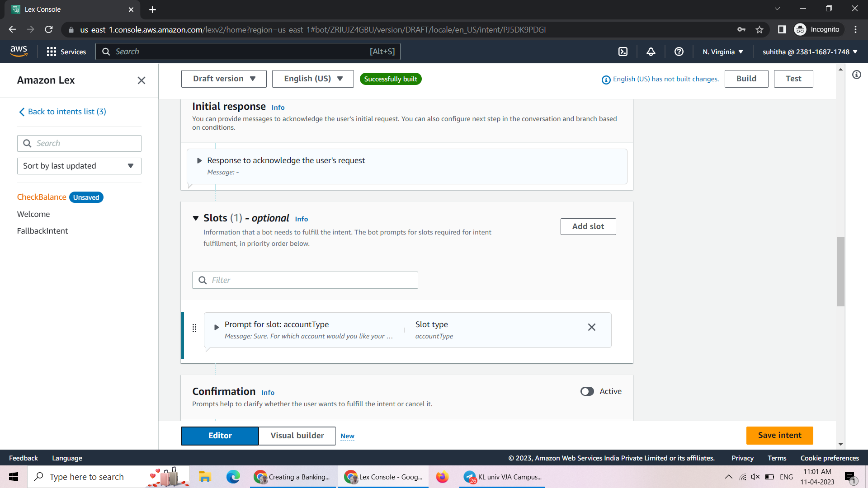Close the Amazon Lex navigation panel
The width and height of the screenshot is (868, 488).
click(x=141, y=80)
